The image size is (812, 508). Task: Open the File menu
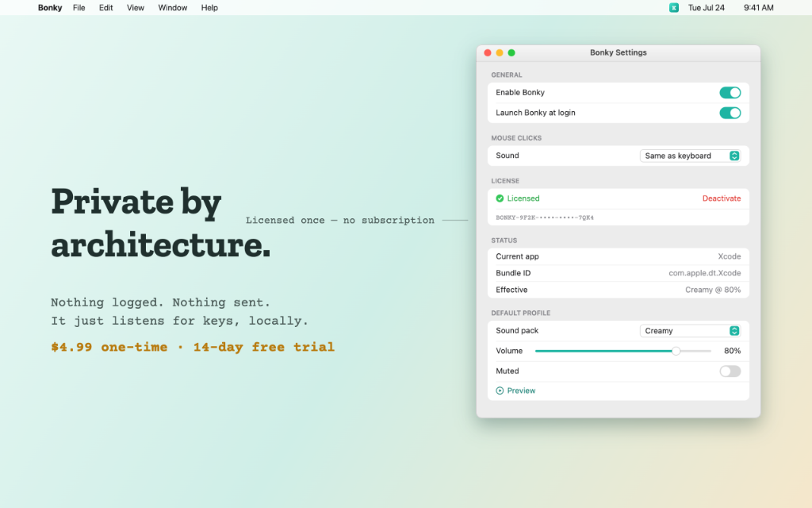click(x=79, y=8)
